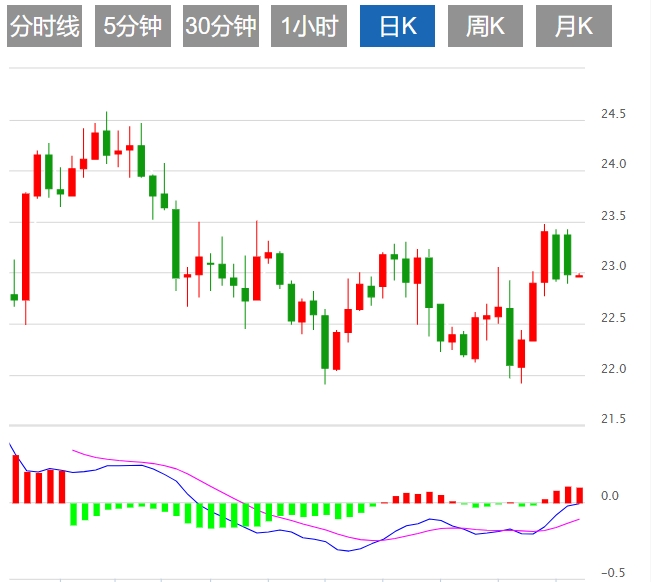Switch to the 周K weekly tab
Screen dimensions: 651x582
click(x=485, y=26)
